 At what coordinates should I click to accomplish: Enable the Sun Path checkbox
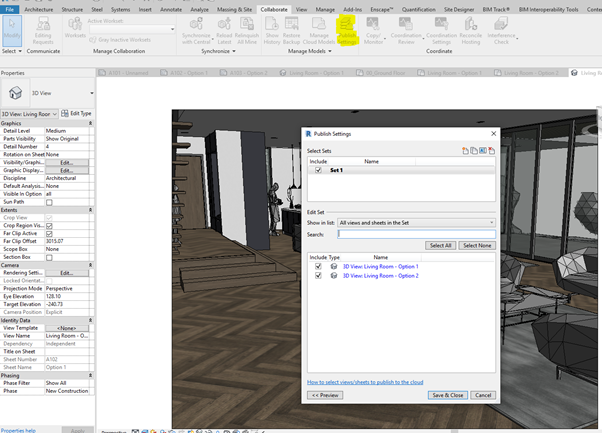[49, 202]
